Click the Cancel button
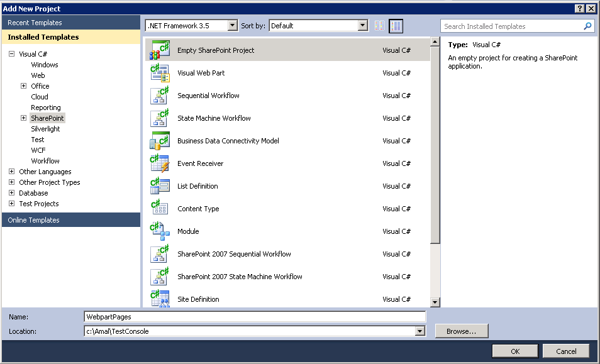Image resolution: width=600 pixels, height=364 pixels. click(566, 351)
